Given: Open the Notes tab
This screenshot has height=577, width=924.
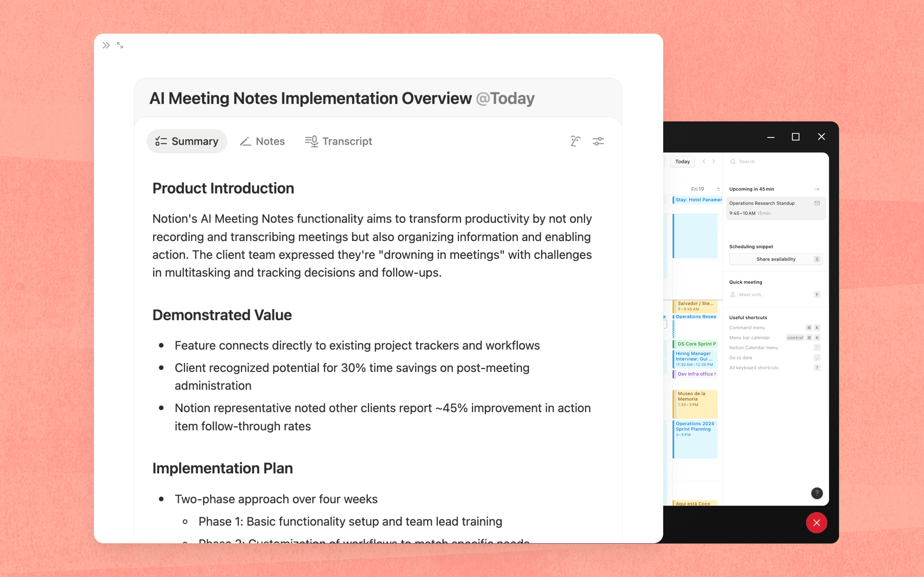Looking at the screenshot, I should [x=263, y=141].
